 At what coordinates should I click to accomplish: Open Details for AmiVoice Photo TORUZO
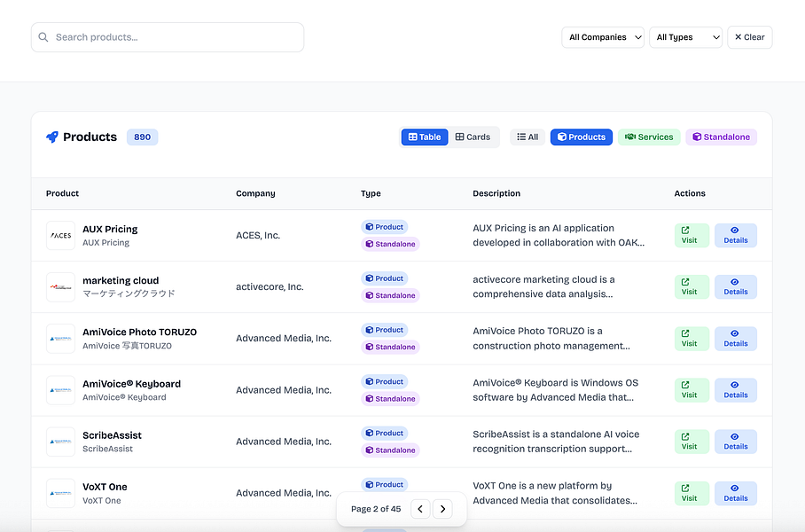tap(735, 339)
